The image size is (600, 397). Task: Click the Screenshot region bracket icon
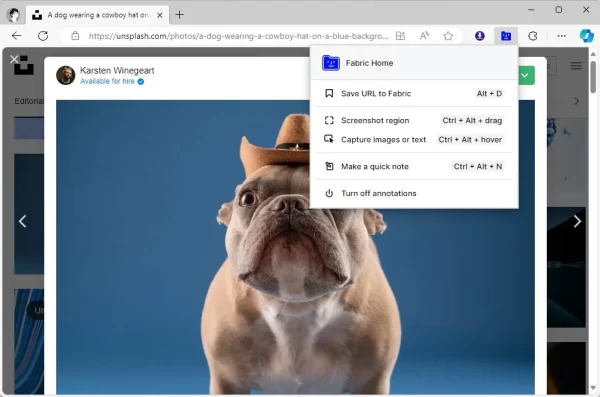[x=329, y=120]
